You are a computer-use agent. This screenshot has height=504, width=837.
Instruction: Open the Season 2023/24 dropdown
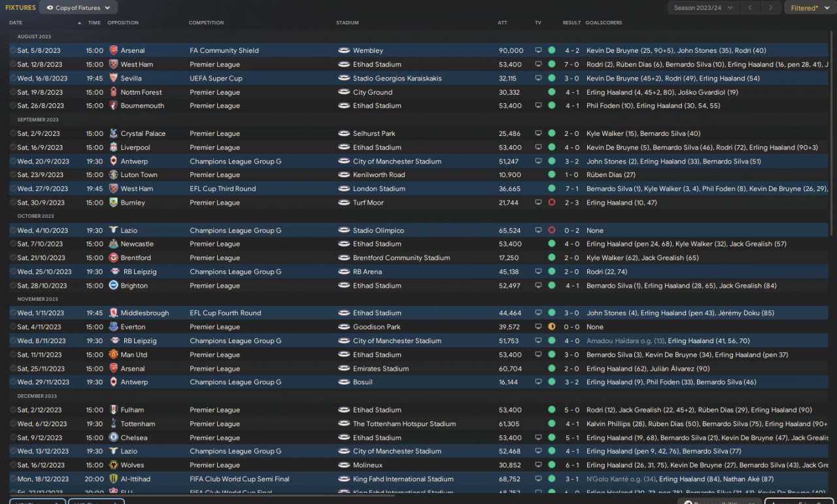point(704,8)
